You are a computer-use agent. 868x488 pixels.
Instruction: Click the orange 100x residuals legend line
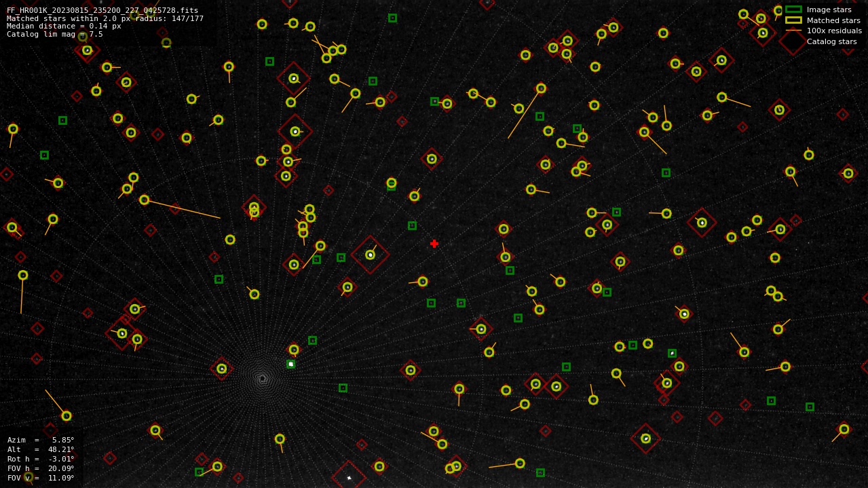tap(793, 31)
